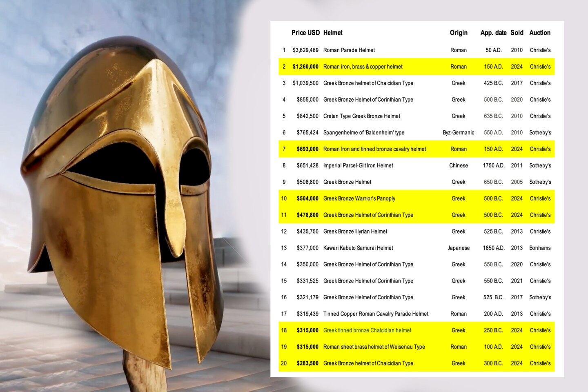Click the row number 13
Viewport: 588px width, 392px height.
(x=284, y=248)
